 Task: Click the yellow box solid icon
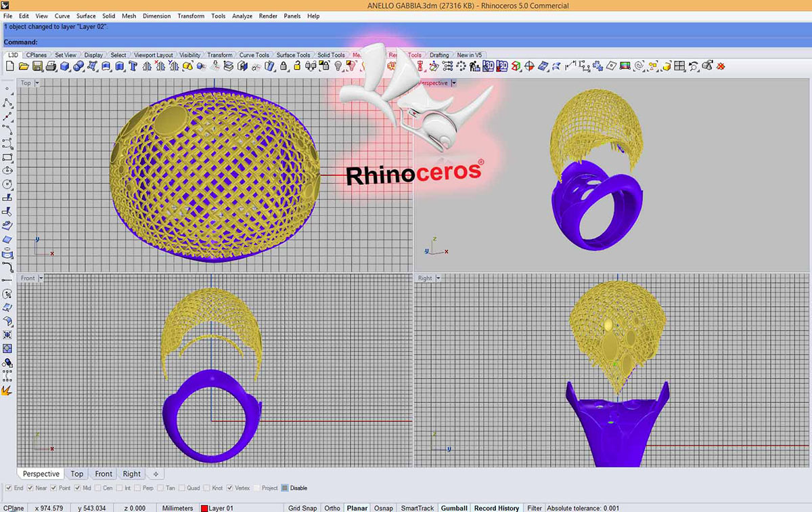click(666, 66)
